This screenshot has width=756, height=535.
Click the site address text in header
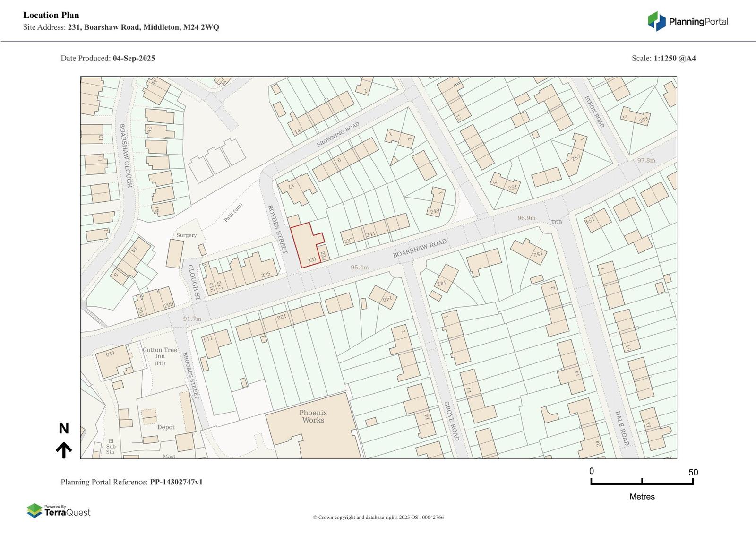pyautogui.click(x=121, y=27)
